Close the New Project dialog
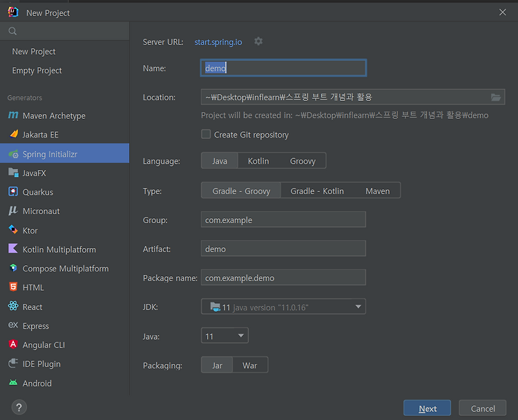The height and width of the screenshot is (420, 518). tap(503, 12)
